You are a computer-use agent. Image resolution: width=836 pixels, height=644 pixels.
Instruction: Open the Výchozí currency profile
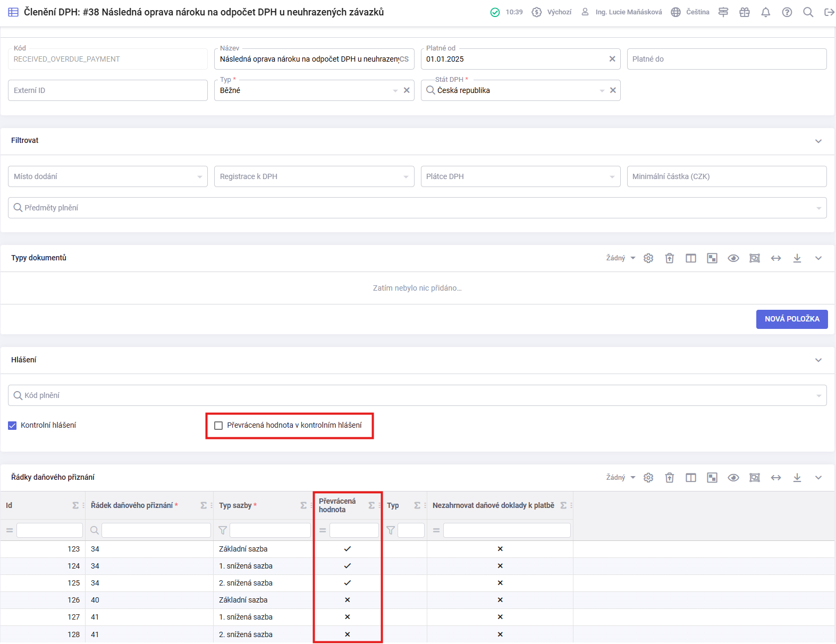point(552,12)
